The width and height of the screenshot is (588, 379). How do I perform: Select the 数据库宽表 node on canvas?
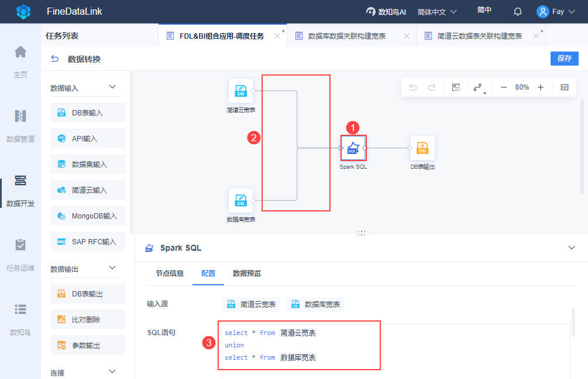tap(240, 200)
